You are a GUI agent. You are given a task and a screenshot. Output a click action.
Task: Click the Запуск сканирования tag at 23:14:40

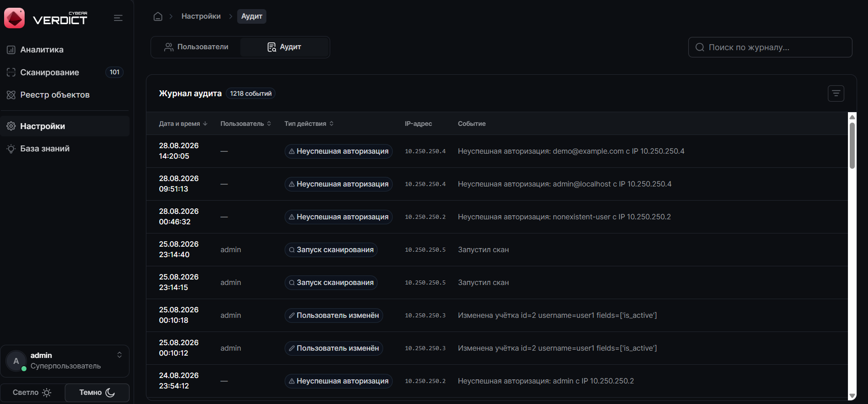pos(331,250)
